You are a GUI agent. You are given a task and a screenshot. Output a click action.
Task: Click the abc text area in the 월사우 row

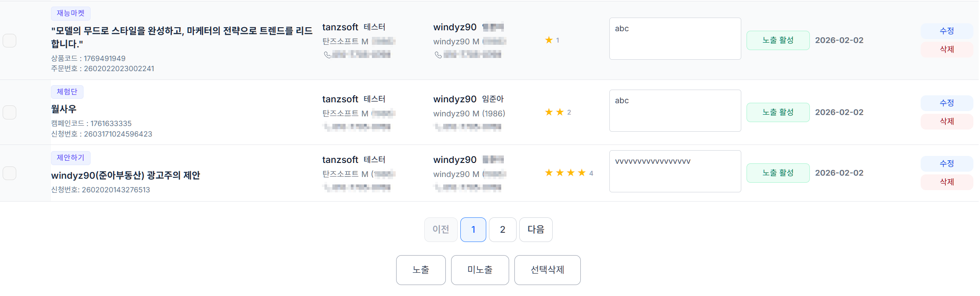point(675,110)
